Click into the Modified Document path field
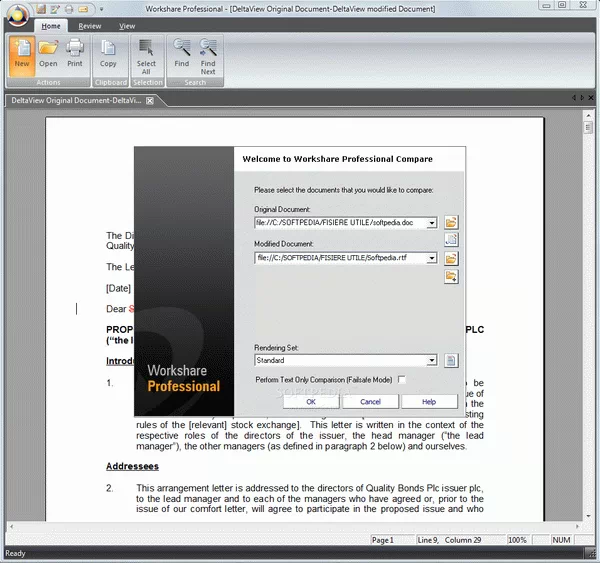600x563 pixels. pos(341,258)
